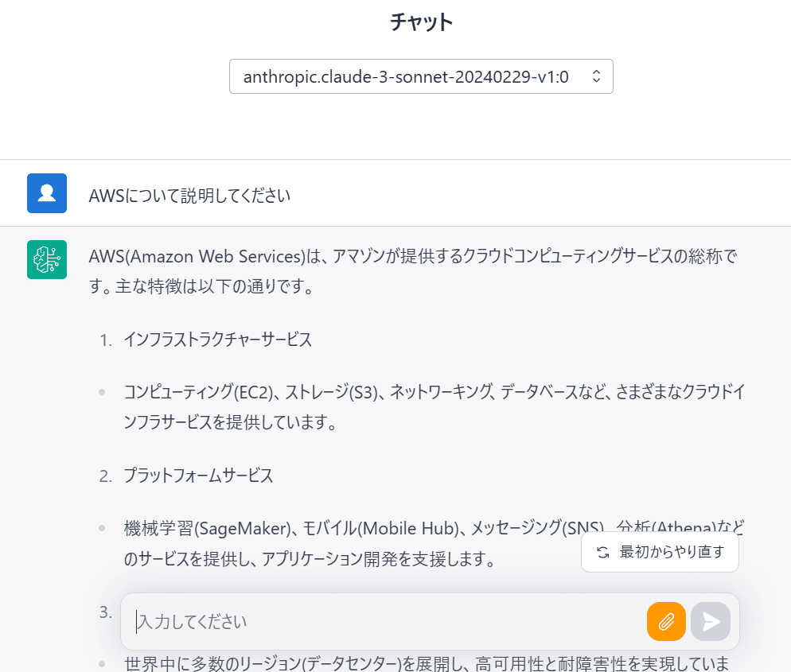Click the チャット page title
The width and height of the screenshot is (791, 672).
tap(420, 21)
